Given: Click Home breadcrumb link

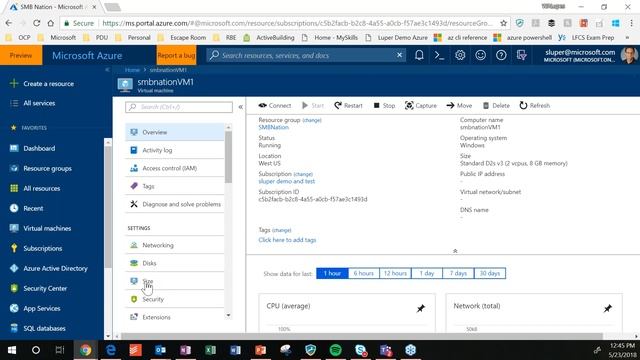Looking at the screenshot, I should (132, 70).
